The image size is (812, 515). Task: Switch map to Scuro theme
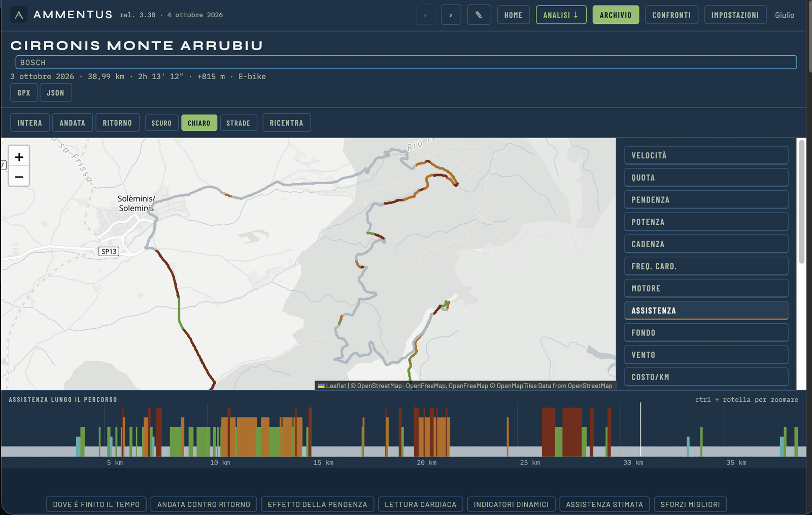[161, 123]
